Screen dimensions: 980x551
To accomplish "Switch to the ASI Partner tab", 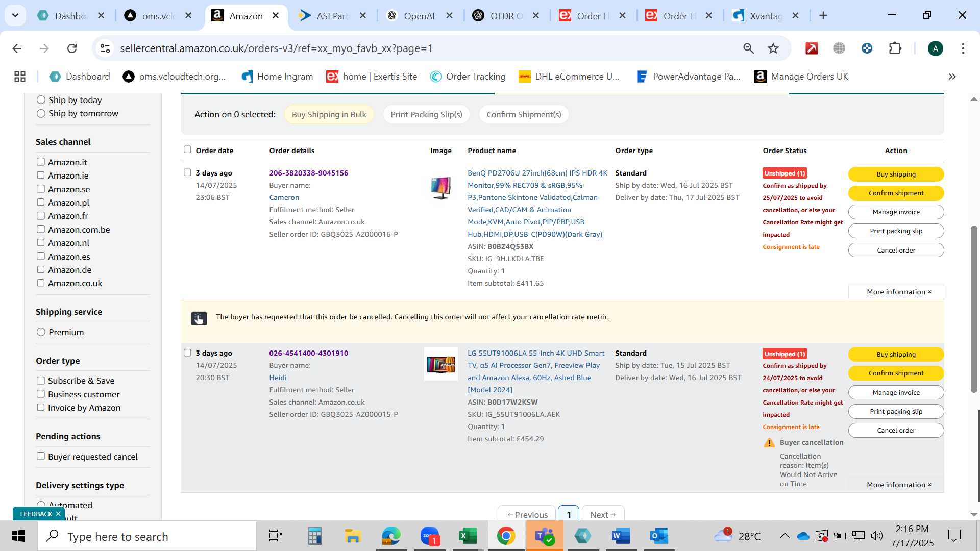I will [332, 16].
